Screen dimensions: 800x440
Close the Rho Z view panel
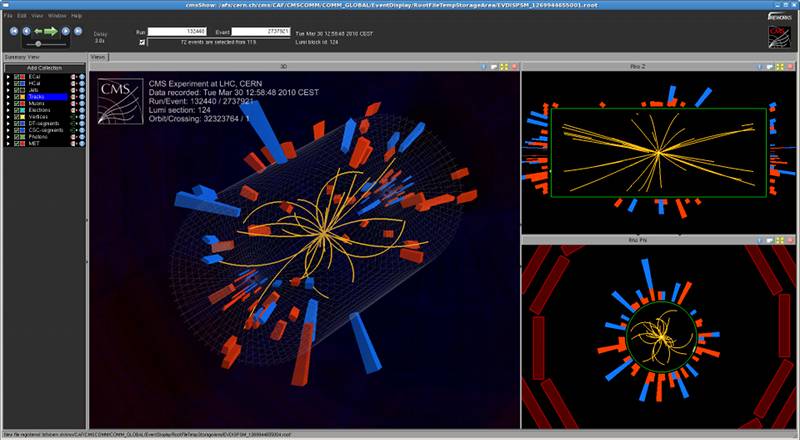[790, 66]
